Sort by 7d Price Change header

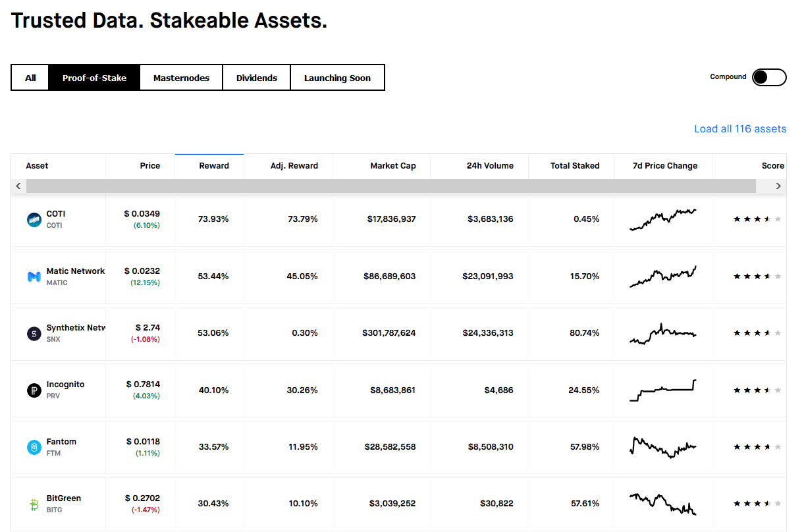(664, 166)
